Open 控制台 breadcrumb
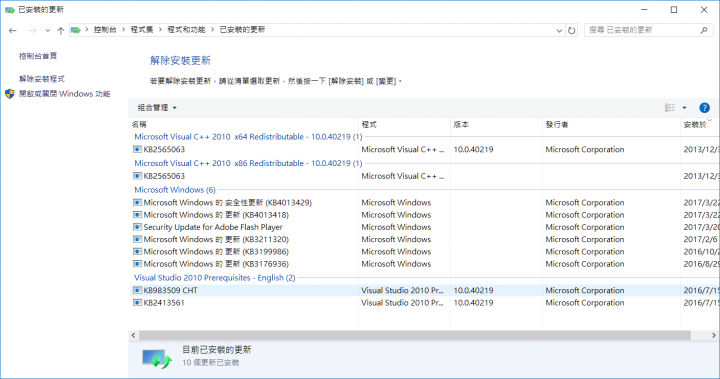This screenshot has height=379, width=720. pyautogui.click(x=105, y=29)
